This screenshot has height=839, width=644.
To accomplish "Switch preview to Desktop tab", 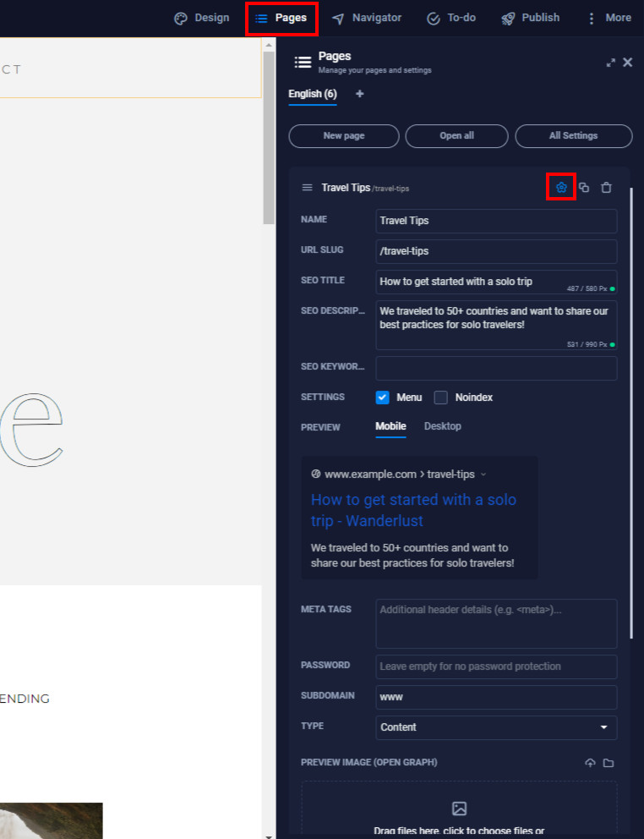I will 442,426.
